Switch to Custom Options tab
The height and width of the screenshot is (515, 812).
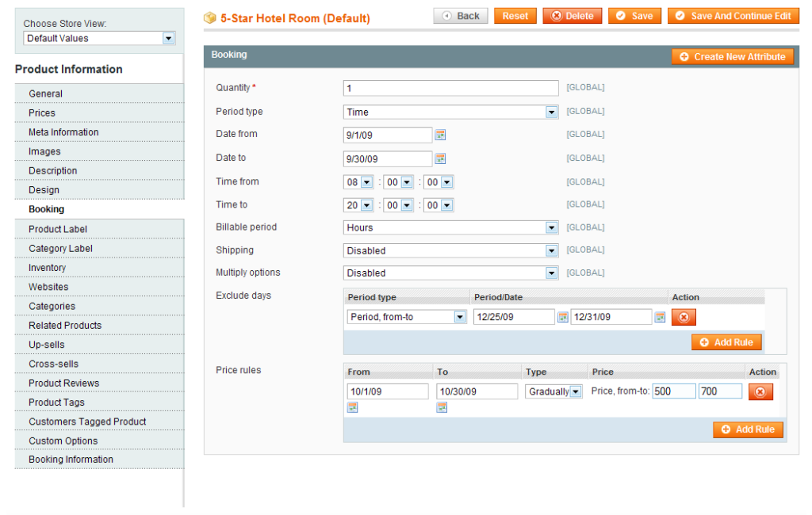99,441
